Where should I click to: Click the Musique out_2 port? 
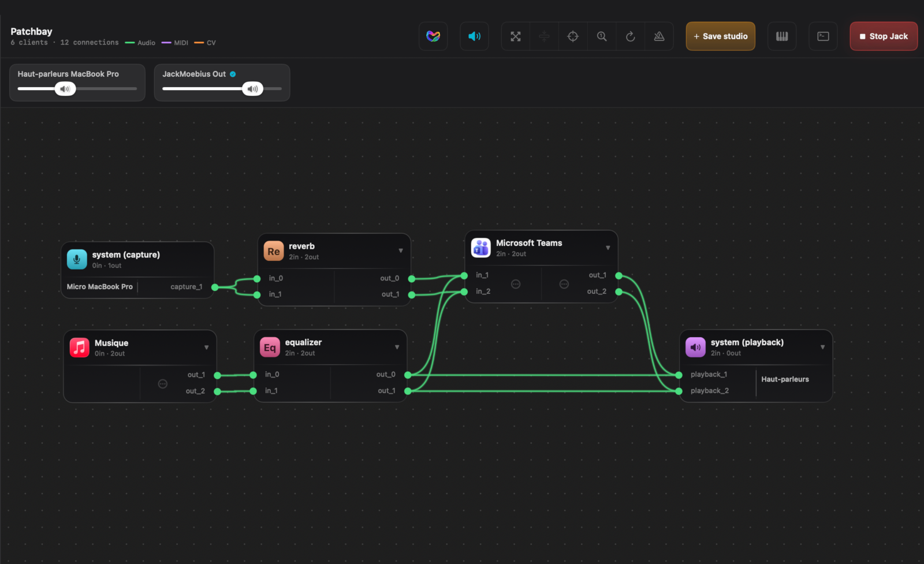pos(218,391)
